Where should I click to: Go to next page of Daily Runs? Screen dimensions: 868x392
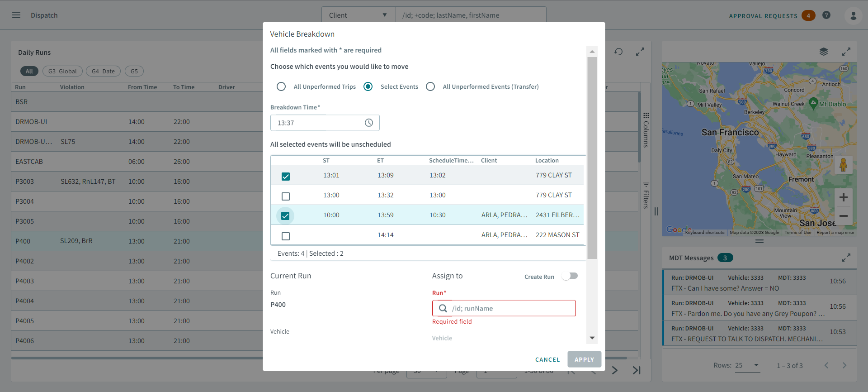click(x=615, y=370)
